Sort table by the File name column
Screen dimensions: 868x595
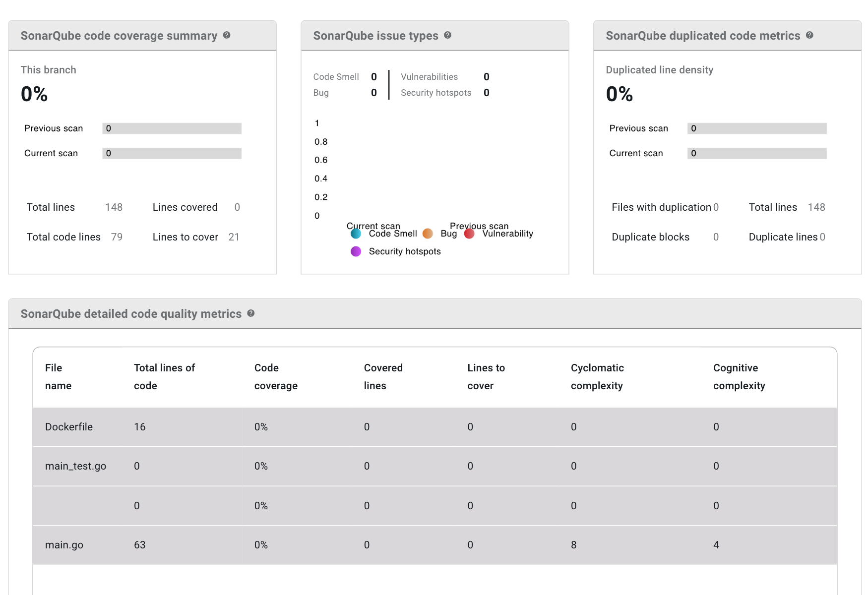(58, 377)
